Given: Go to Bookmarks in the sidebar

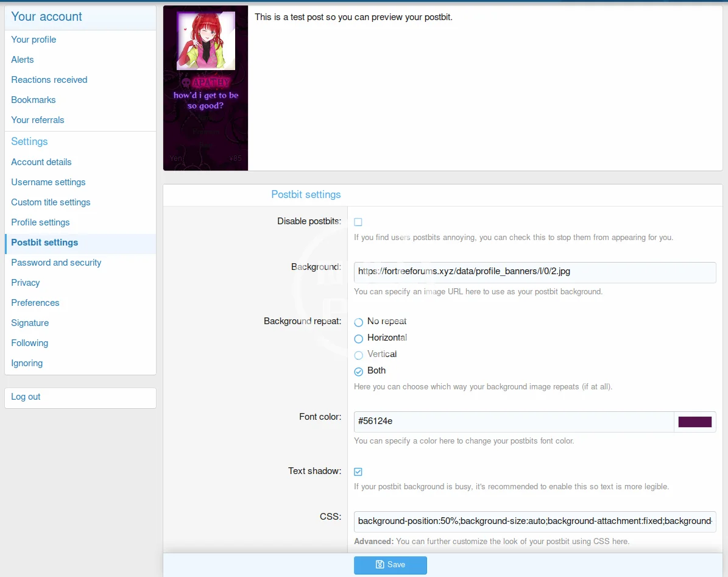Looking at the screenshot, I should click(x=34, y=100).
